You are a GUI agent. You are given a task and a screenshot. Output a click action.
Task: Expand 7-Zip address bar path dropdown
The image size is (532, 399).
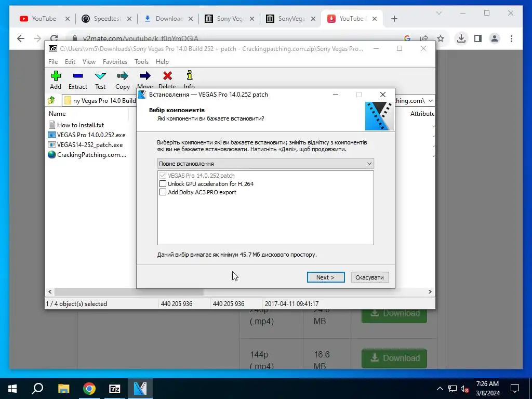coord(431,100)
